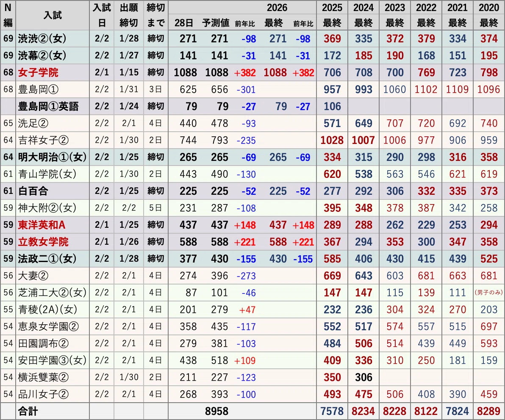Click the 8234 total for 2024

[x=363, y=411]
